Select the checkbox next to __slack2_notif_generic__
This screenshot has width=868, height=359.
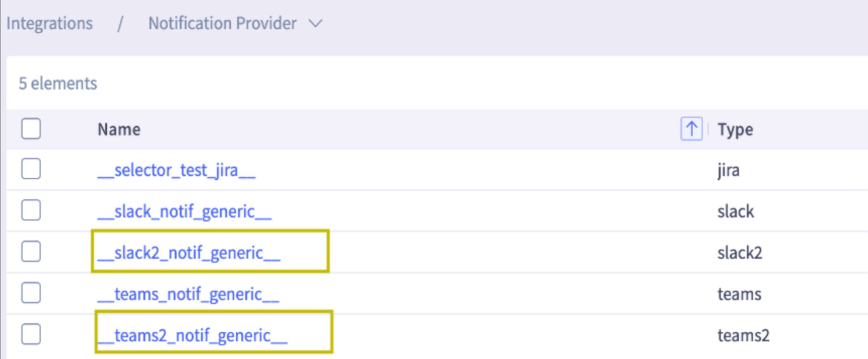[x=30, y=252]
